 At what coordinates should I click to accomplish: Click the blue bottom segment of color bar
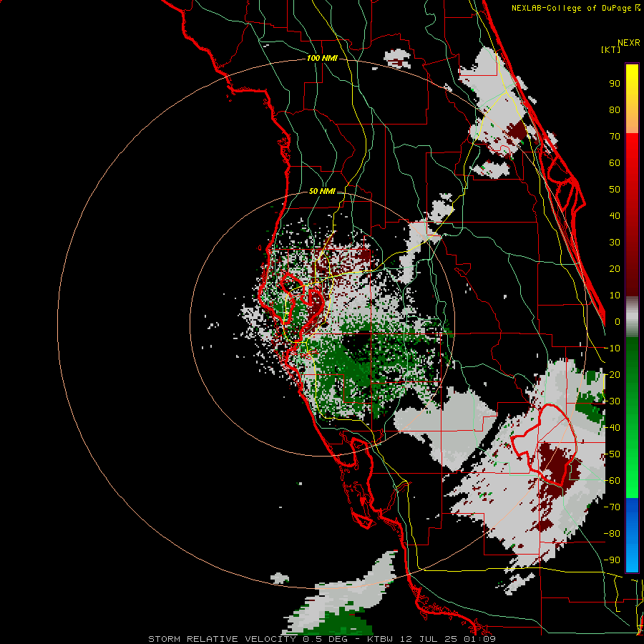[632, 535]
